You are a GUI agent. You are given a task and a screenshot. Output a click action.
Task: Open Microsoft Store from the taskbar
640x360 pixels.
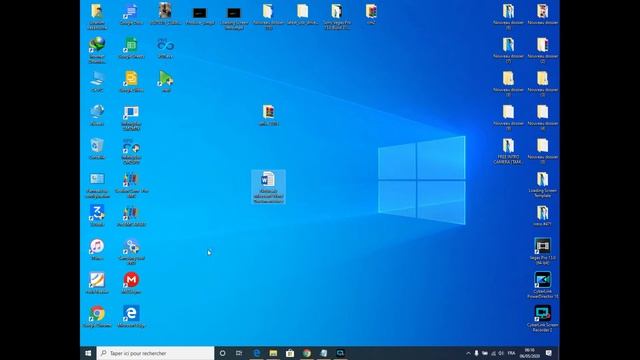(x=290, y=353)
